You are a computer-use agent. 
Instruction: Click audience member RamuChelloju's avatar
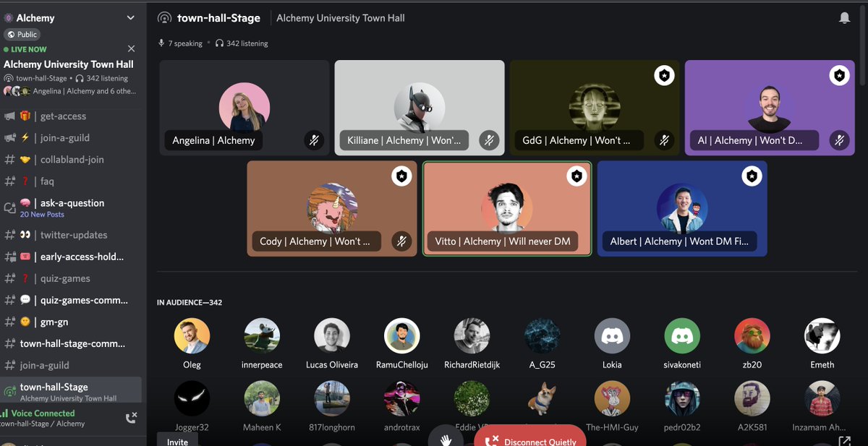402,336
